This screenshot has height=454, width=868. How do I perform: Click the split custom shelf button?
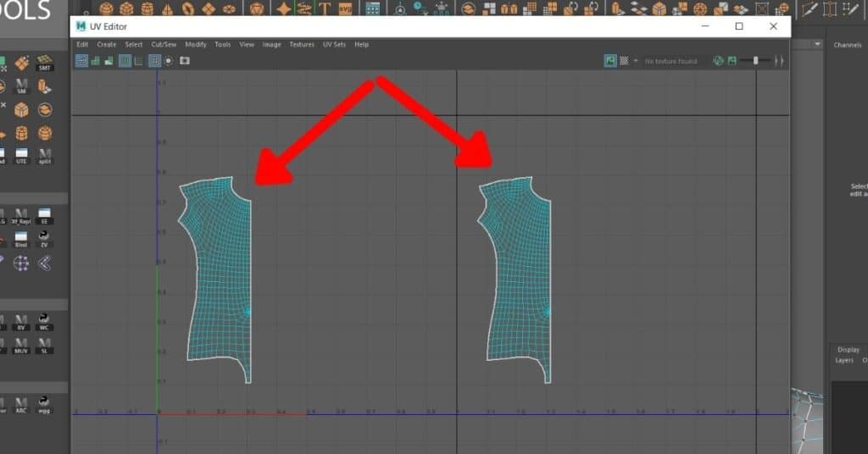[x=44, y=156]
